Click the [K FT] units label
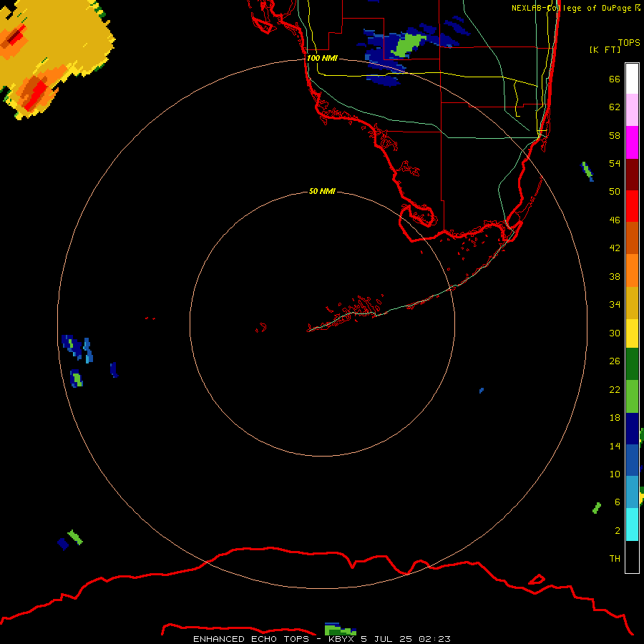Image resolution: width=644 pixels, height=644 pixels. coord(605,49)
